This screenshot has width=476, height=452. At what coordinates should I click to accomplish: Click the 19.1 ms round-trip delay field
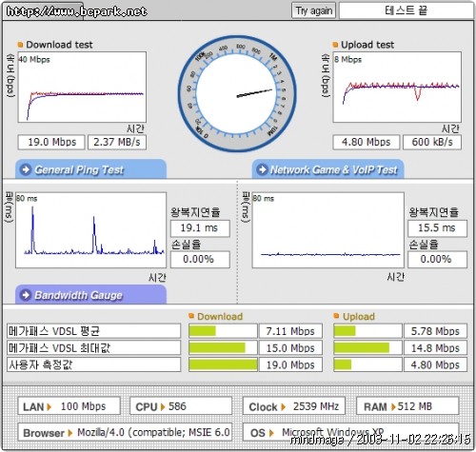(200, 228)
